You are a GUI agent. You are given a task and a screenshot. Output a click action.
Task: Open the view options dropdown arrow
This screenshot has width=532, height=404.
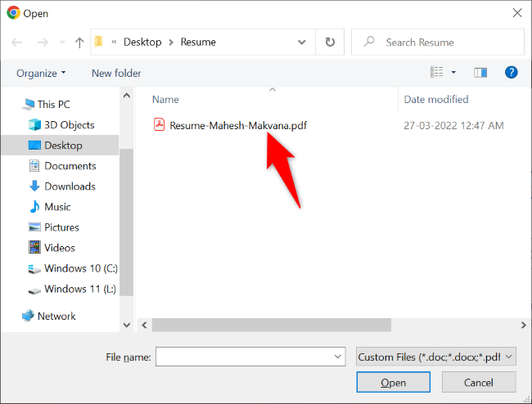pos(453,72)
